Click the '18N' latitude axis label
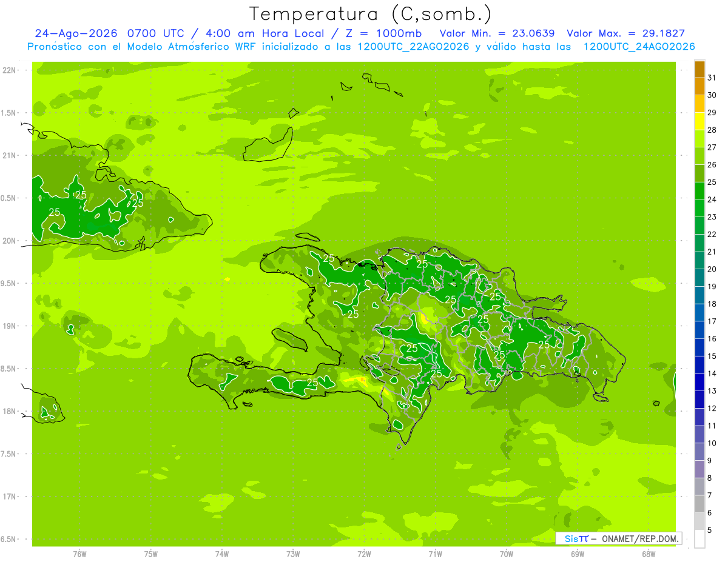 click(x=9, y=411)
